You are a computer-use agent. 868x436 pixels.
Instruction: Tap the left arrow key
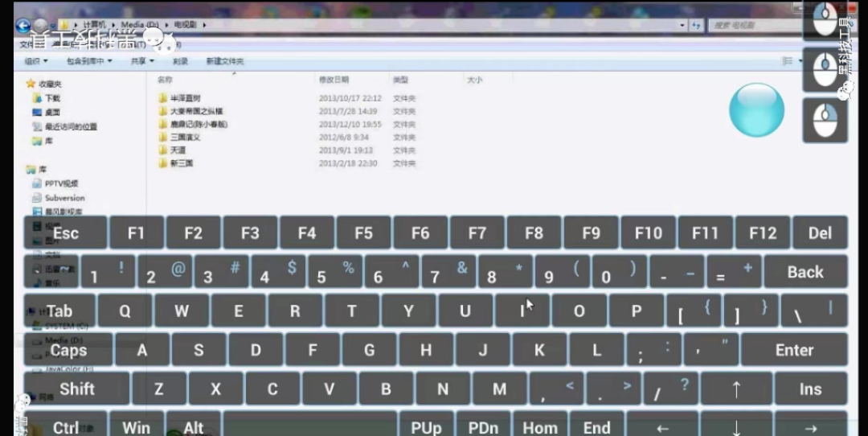click(x=662, y=426)
